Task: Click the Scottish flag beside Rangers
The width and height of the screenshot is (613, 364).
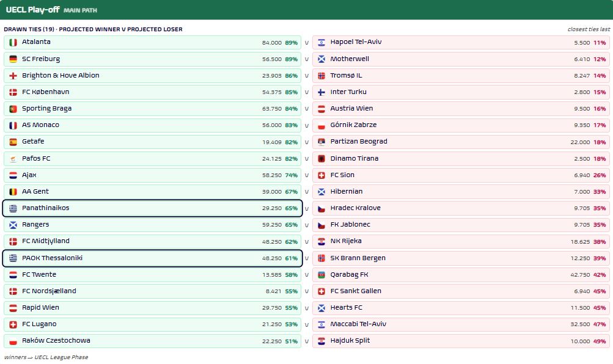Action: (x=13, y=225)
